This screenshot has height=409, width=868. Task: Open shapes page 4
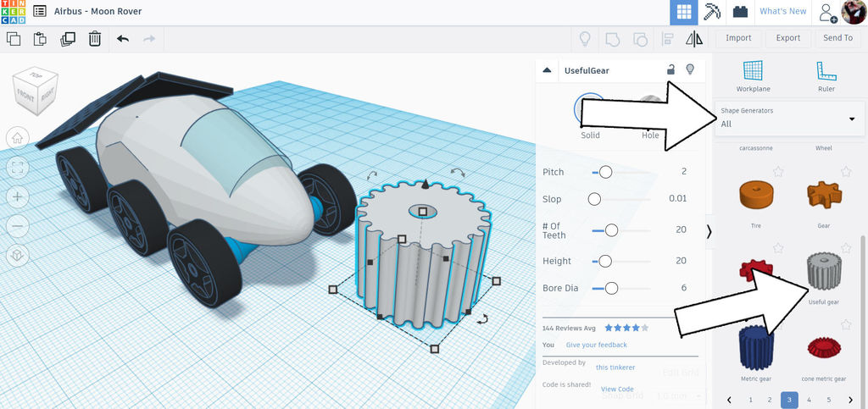click(x=810, y=400)
